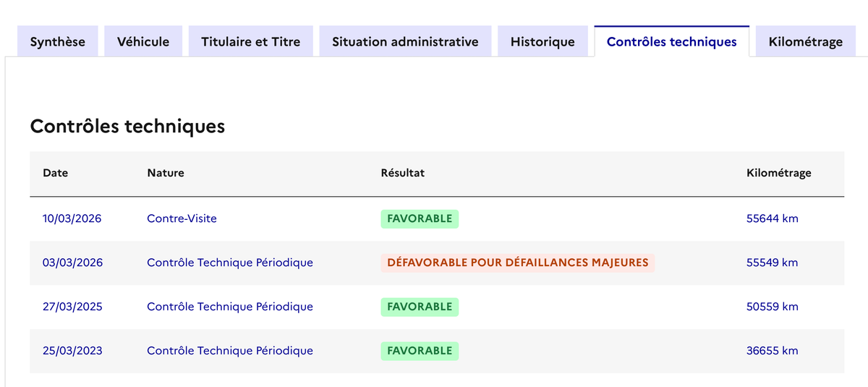
Task: Open the 25/03/2023 inspection row date
Action: 72,351
